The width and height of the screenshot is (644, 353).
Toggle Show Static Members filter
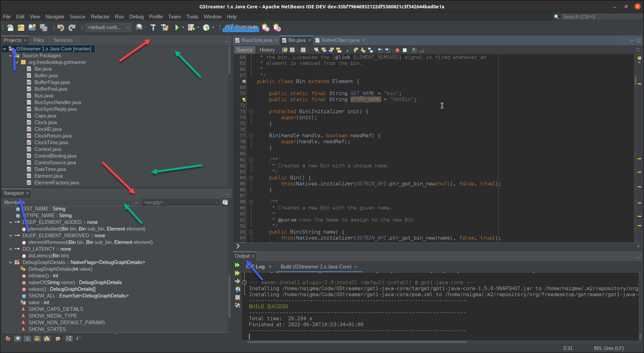tap(27, 339)
